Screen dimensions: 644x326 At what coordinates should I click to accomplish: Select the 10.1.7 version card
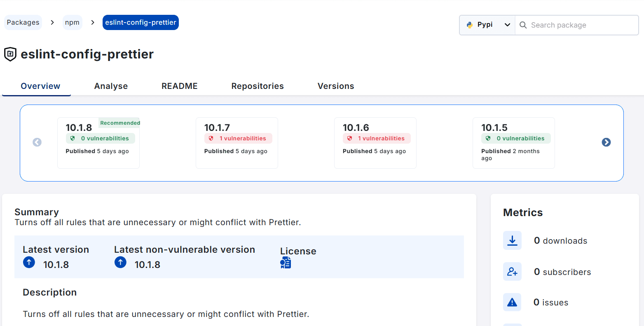[x=237, y=143]
